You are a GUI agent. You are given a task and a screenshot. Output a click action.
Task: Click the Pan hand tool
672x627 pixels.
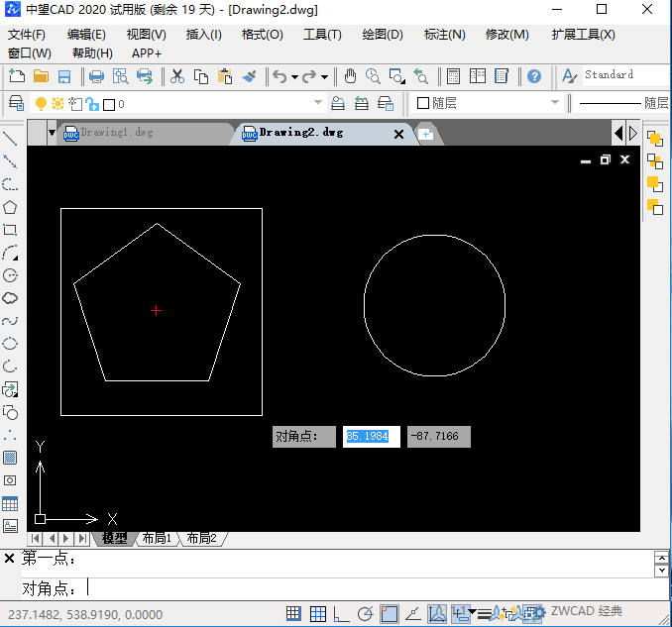point(350,76)
